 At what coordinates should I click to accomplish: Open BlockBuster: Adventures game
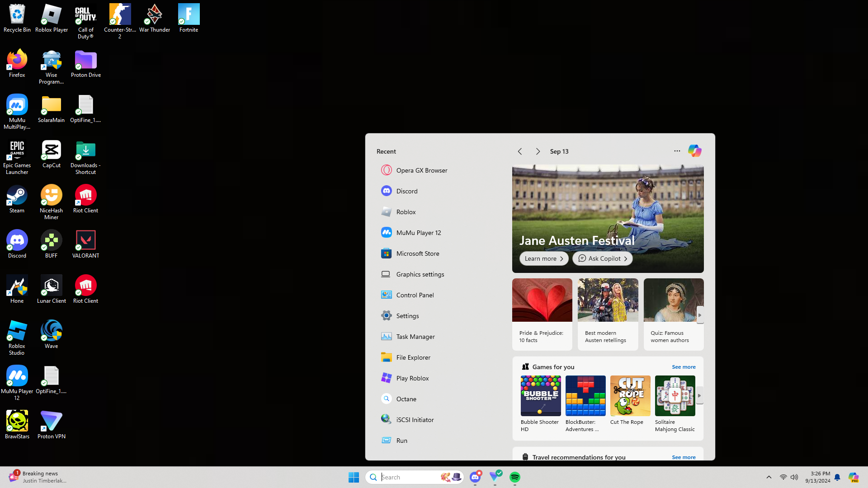(585, 404)
